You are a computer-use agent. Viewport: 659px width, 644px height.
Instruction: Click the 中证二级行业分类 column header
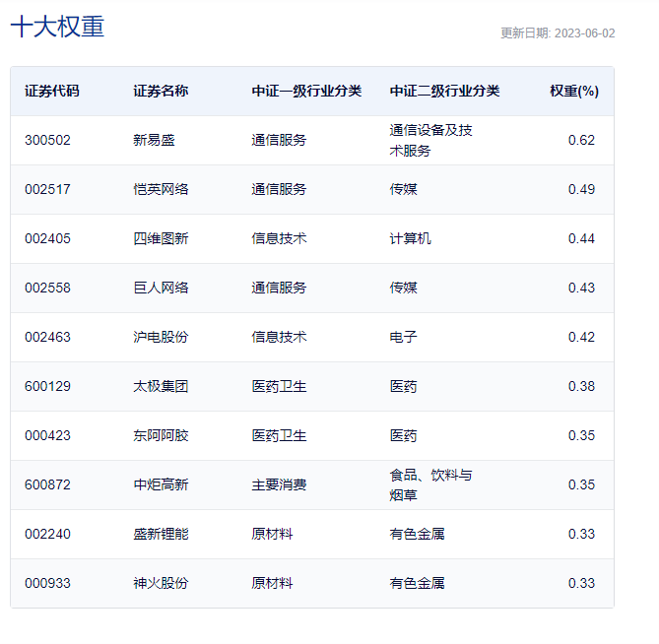click(444, 91)
